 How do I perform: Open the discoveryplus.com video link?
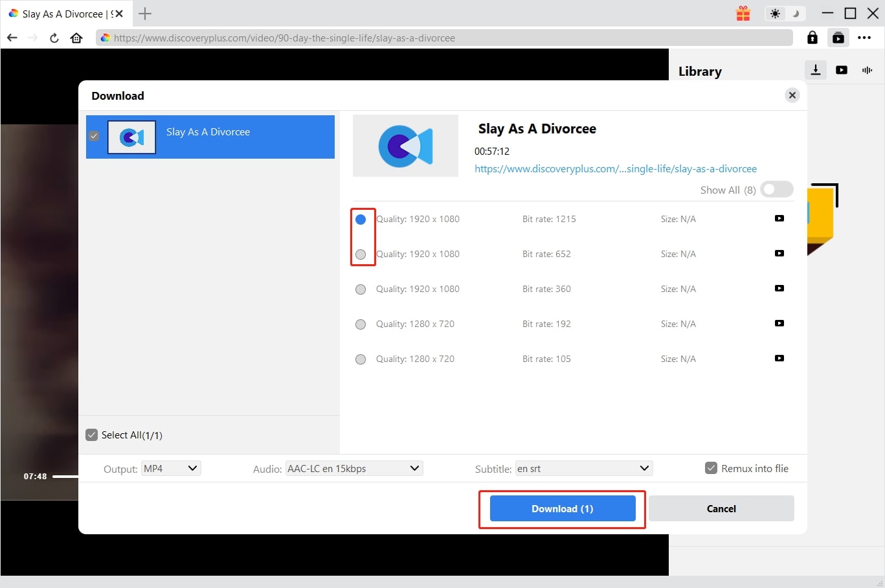click(x=615, y=168)
